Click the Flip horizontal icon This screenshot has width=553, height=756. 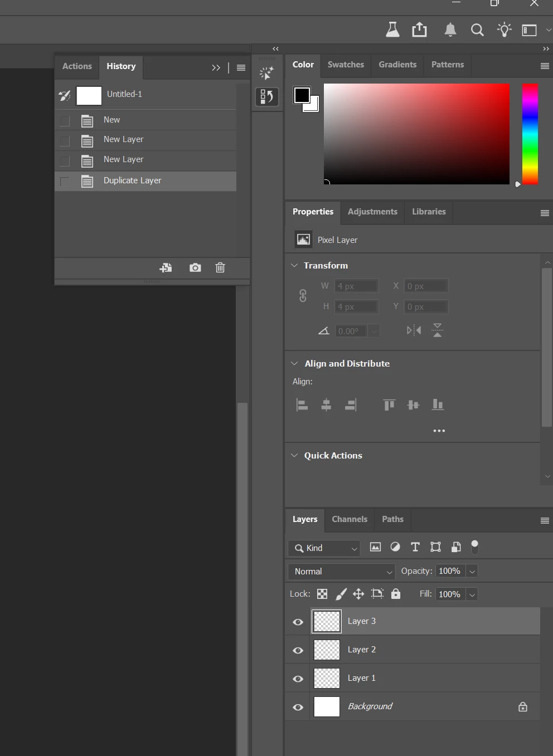click(414, 330)
